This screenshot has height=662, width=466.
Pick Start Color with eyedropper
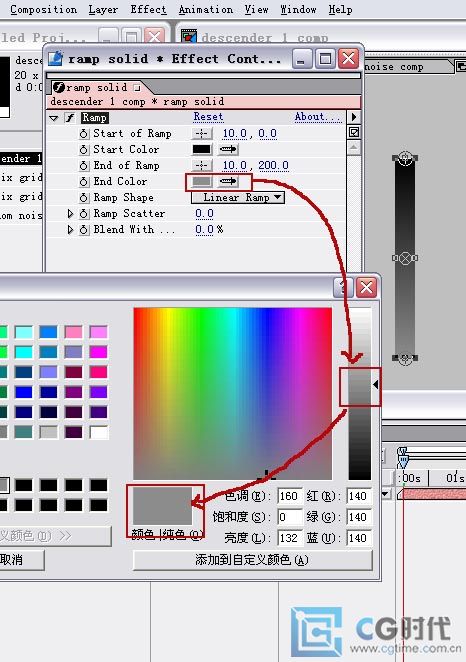click(228, 149)
